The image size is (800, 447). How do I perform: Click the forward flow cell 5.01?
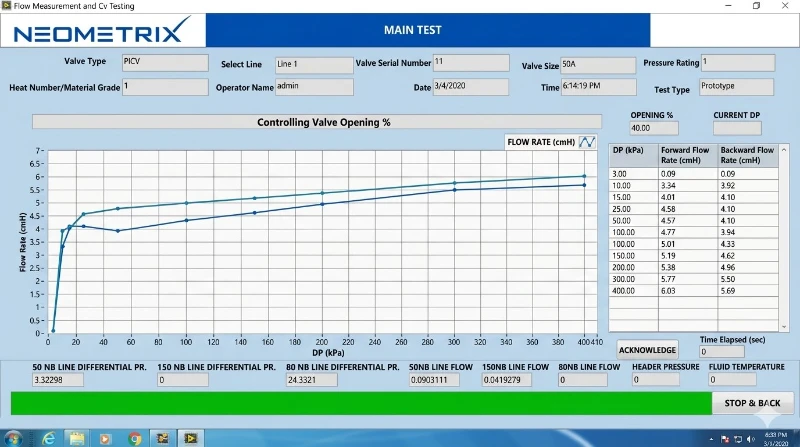click(x=688, y=244)
